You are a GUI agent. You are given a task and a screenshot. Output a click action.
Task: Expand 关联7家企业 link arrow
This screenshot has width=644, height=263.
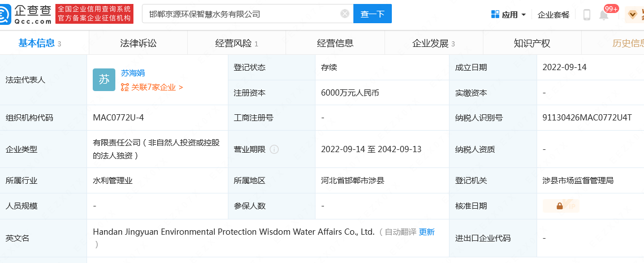tap(181, 87)
